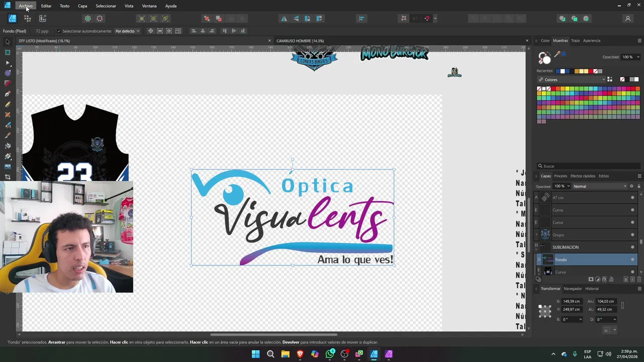Open the Ventana menu
The width and height of the screenshot is (644, 362).
click(149, 6)
